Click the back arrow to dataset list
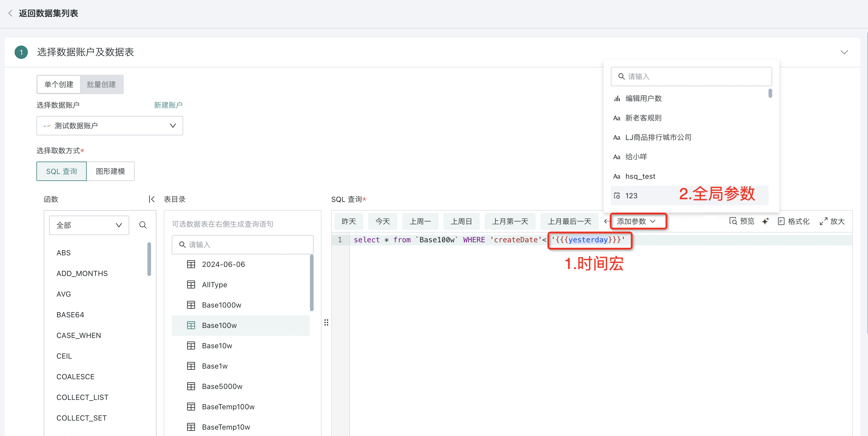Image resolution: width=868 pixels, height=436 pixels. click(10, 13)
